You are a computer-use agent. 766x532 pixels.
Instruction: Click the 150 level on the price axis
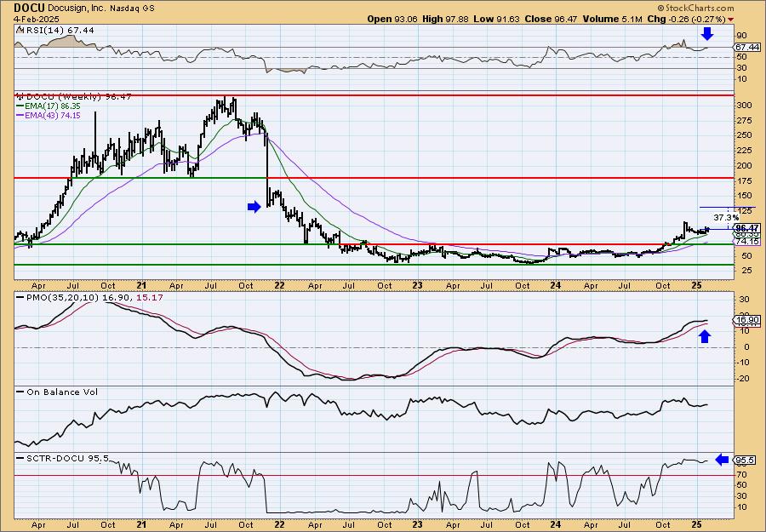[745, 196]
